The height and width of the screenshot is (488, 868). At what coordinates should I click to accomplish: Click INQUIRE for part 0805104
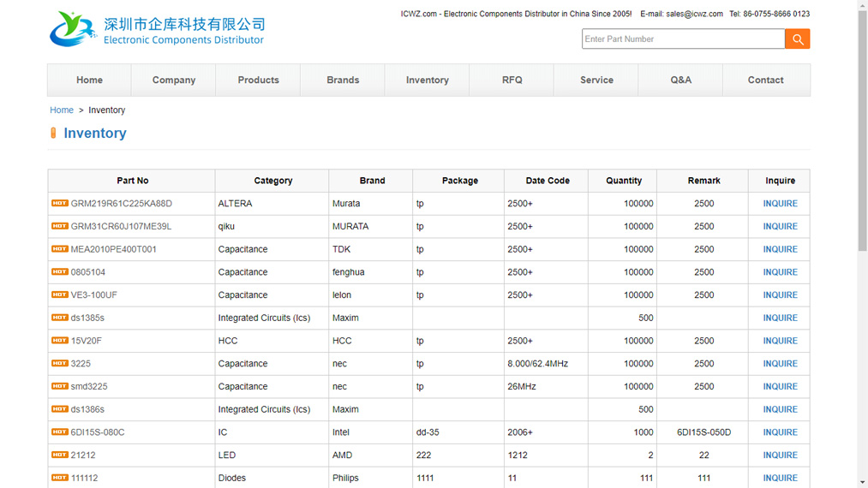click(x=780, y=272)
